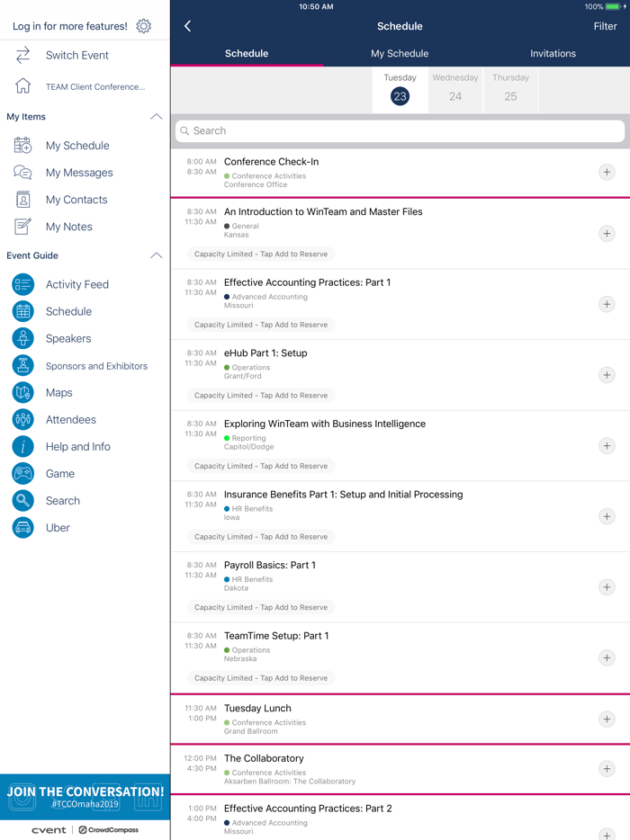The height and width of the screenshot is (840, 630).
Task: Open The Collaboratory session title
Action: click(x=264, y=758)
